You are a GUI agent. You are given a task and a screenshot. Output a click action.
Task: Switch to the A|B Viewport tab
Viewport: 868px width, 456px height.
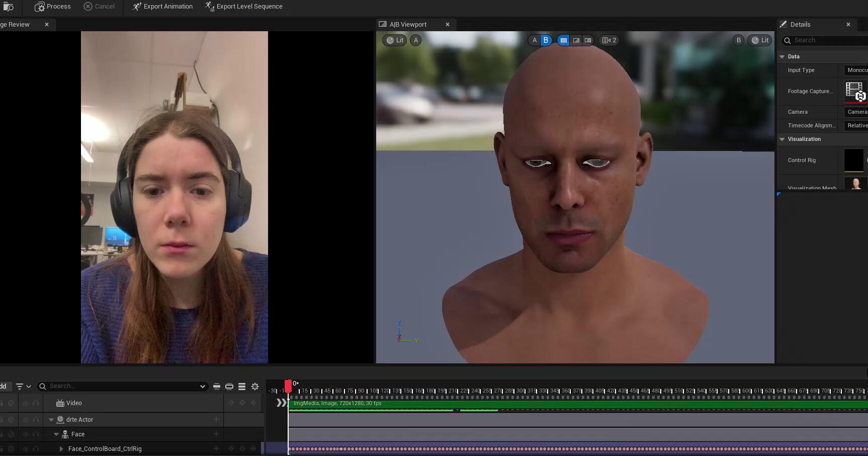[408, 24]
